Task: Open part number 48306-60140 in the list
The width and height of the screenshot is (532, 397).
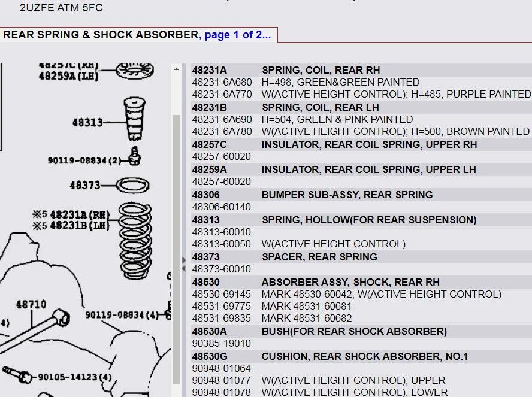Action: tap(222, 207)
